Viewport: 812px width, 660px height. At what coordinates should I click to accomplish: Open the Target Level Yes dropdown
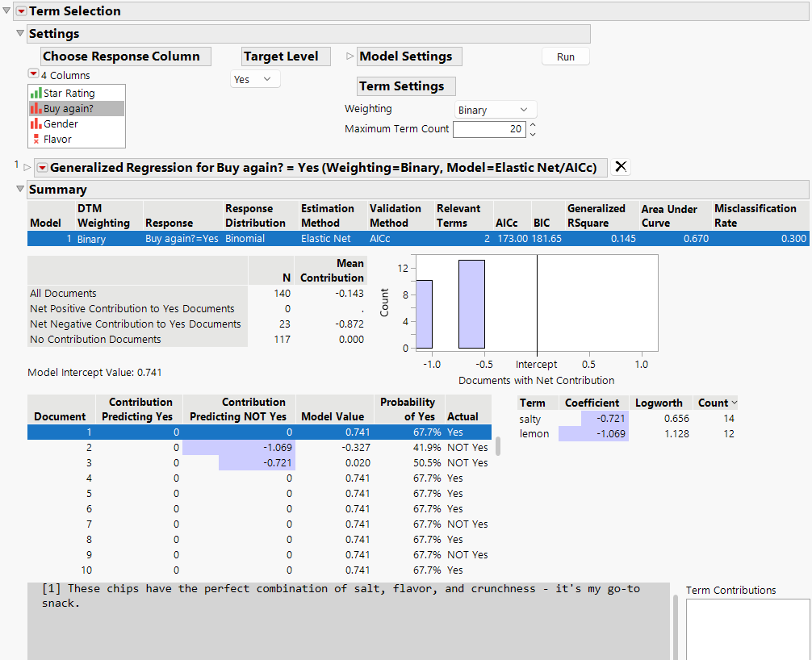click(x=255, y=79)
